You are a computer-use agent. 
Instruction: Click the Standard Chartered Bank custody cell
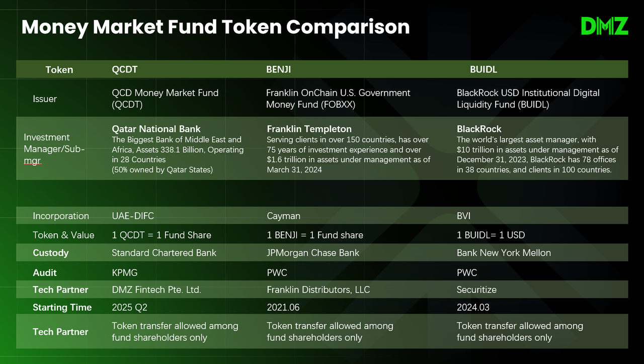click(164, 253)
